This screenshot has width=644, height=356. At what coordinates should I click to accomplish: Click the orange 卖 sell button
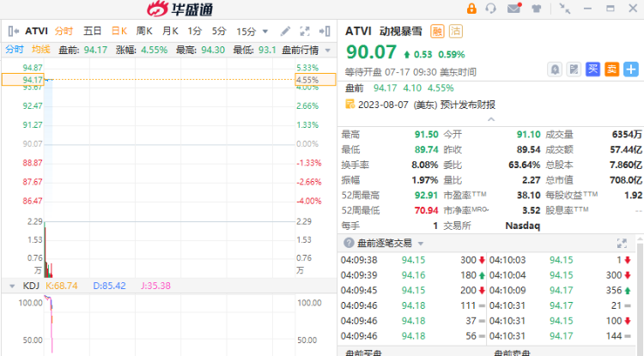612,69
